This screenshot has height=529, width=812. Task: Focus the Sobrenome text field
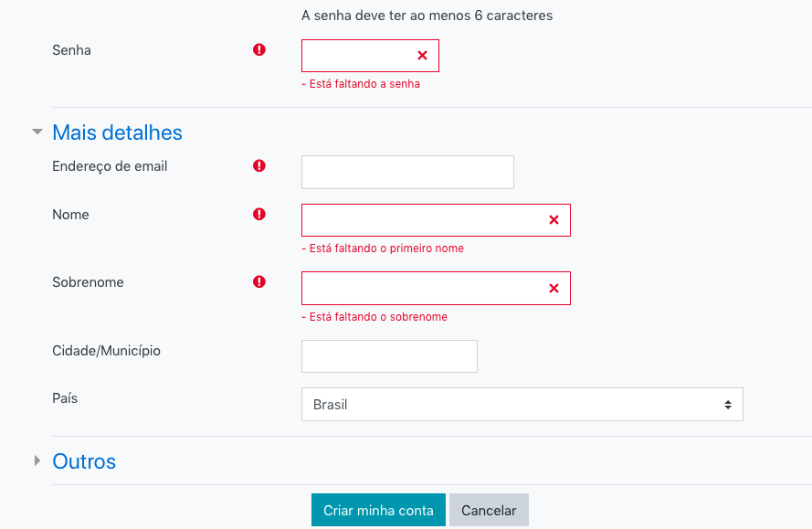point(436,288)
